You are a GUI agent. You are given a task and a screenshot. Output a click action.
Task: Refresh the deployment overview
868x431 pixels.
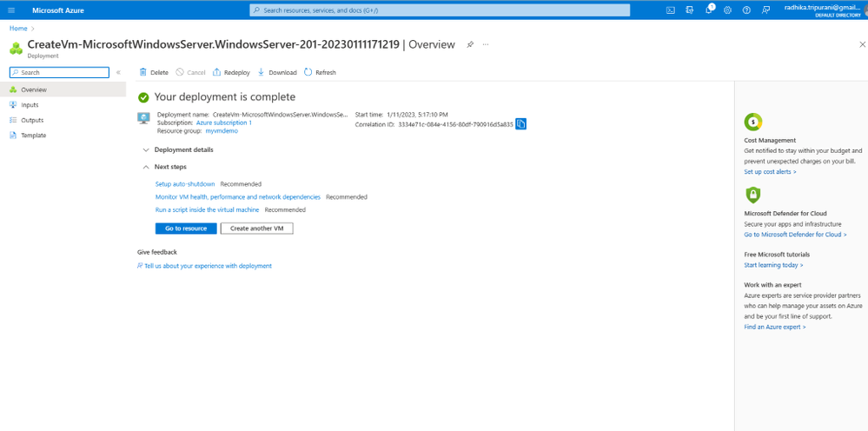pyautogui.click(x=320, y=72)
